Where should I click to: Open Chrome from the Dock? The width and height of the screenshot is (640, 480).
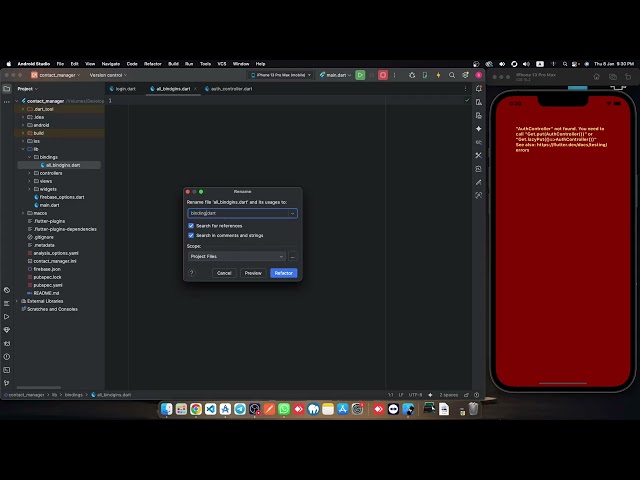tap(196, 409)
